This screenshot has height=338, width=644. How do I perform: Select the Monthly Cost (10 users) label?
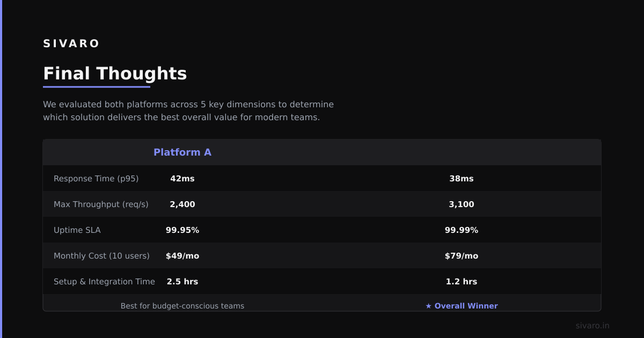(x=101, y=256)
